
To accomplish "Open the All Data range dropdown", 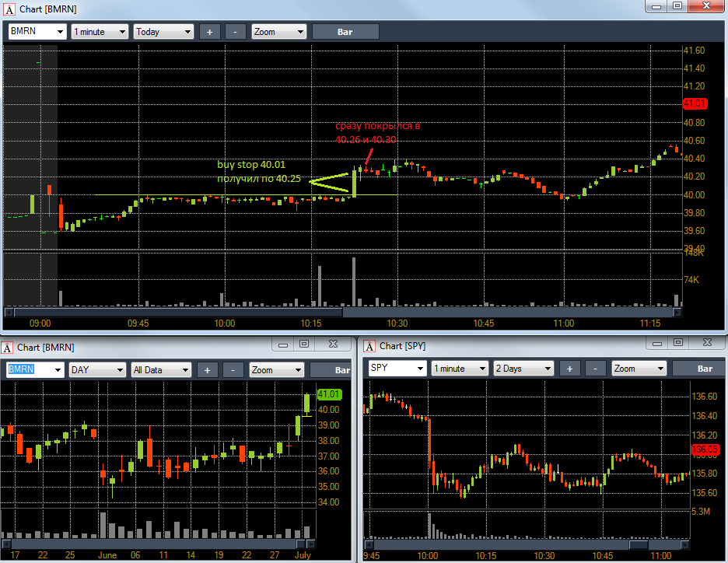I will (x=161, y=370).
